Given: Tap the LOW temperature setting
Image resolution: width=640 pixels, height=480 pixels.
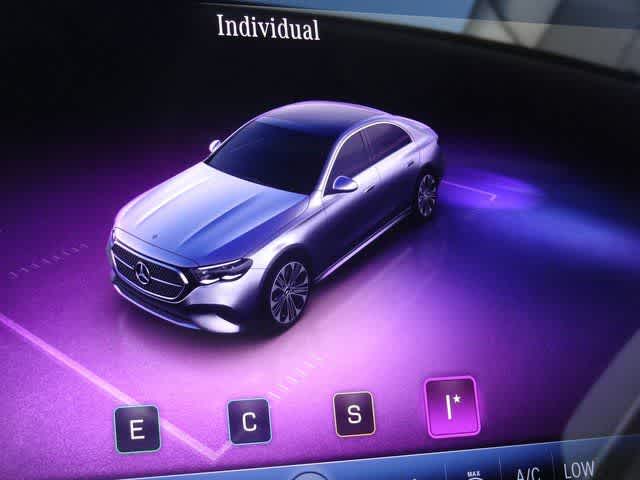Looking at the screenshot, I should (x=579, y=470).
